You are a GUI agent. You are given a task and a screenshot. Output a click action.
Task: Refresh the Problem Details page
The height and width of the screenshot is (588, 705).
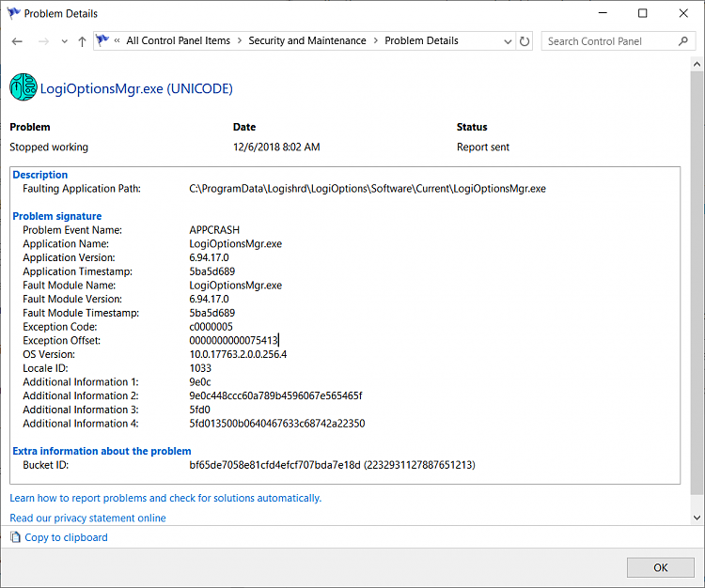point(525,41)
